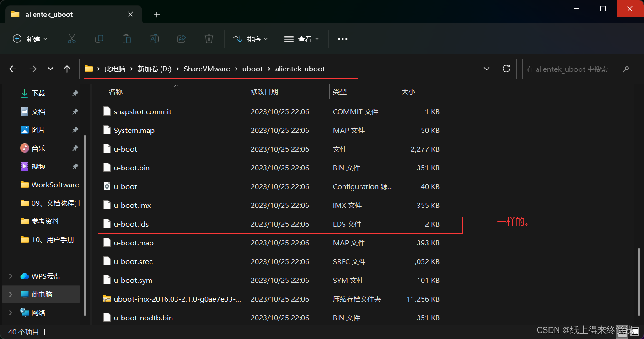Unpin Pictures via its pin icon

point(75,130)
